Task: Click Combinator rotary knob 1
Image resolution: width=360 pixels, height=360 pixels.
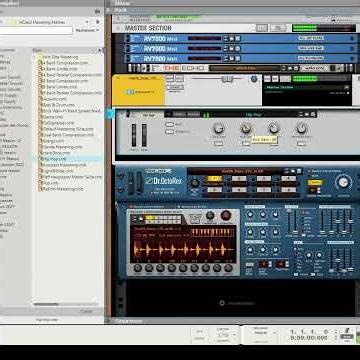Action: pos(218,128)
